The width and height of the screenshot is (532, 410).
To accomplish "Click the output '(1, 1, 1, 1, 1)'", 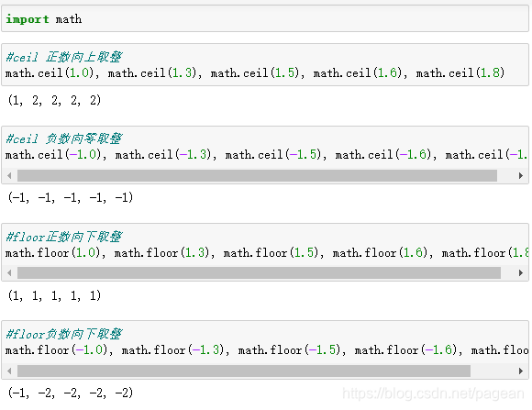I will point(54,295).
